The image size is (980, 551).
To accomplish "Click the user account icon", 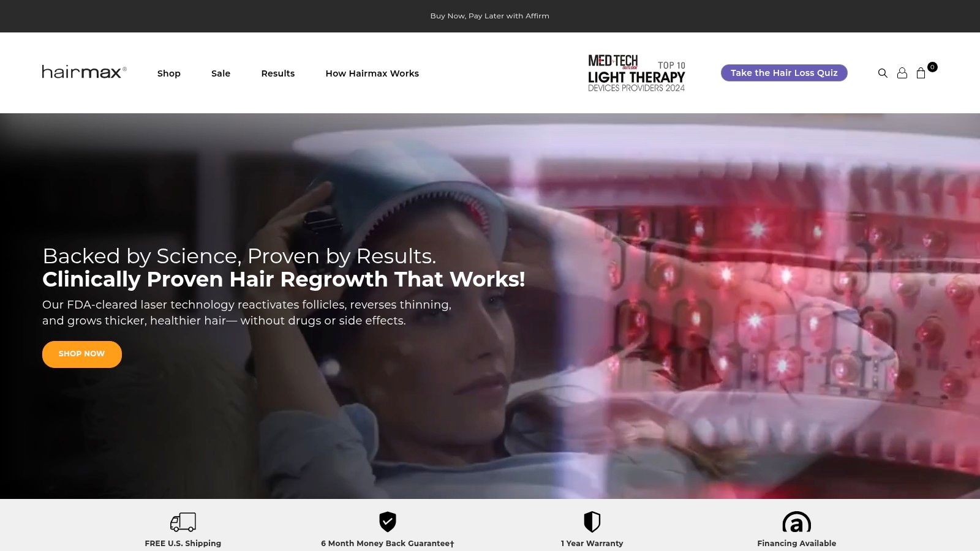I will tap(902, 73).
